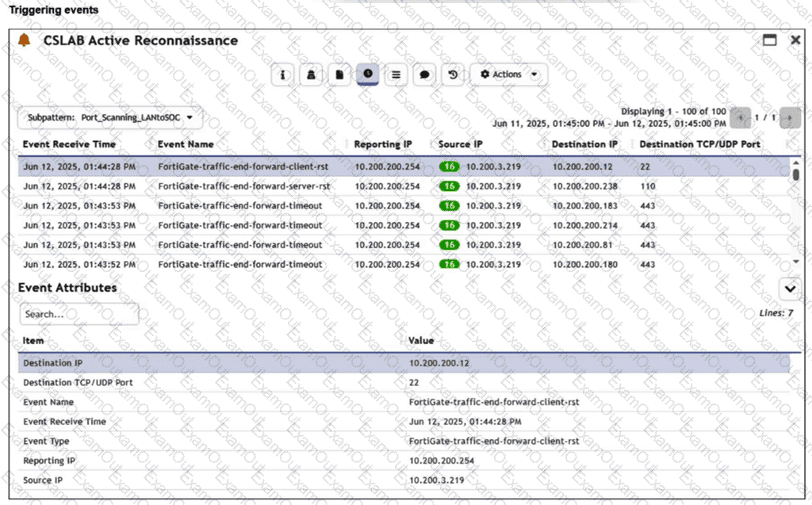Click the Destination IP column header
The image size is (812, 505).
click(x=584, y=144)
